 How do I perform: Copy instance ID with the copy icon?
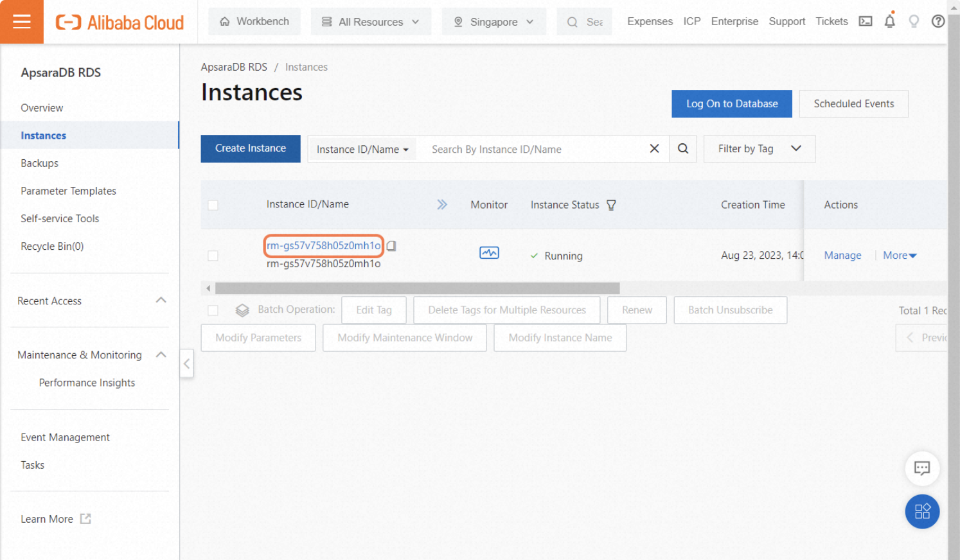(x=391, y=245)
